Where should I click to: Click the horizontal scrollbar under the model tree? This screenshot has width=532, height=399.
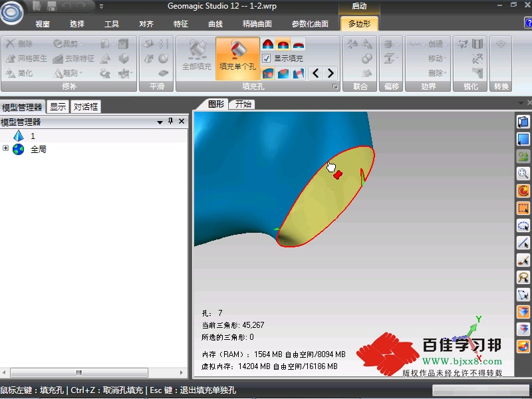click(x=78, y=372)
